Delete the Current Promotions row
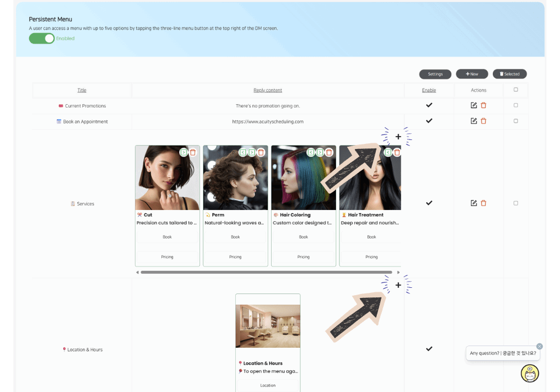560x392 pixels. pyautogui.click(x=484, y=105)
